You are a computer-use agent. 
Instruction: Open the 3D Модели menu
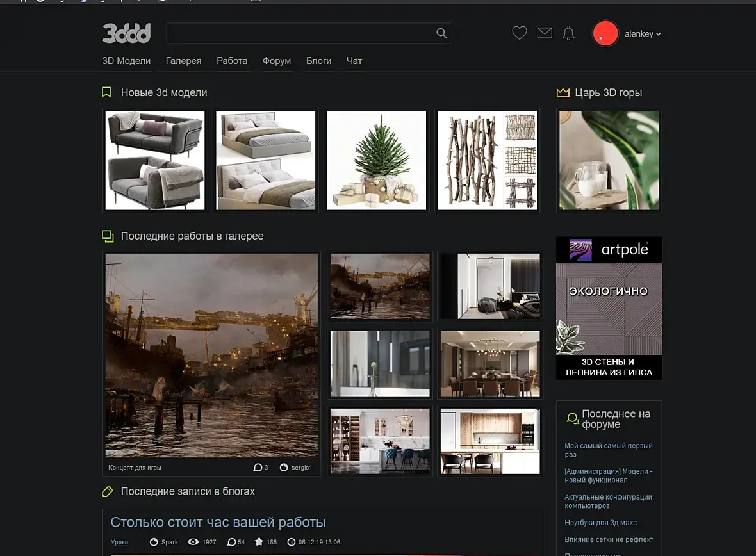pos(126,61)
